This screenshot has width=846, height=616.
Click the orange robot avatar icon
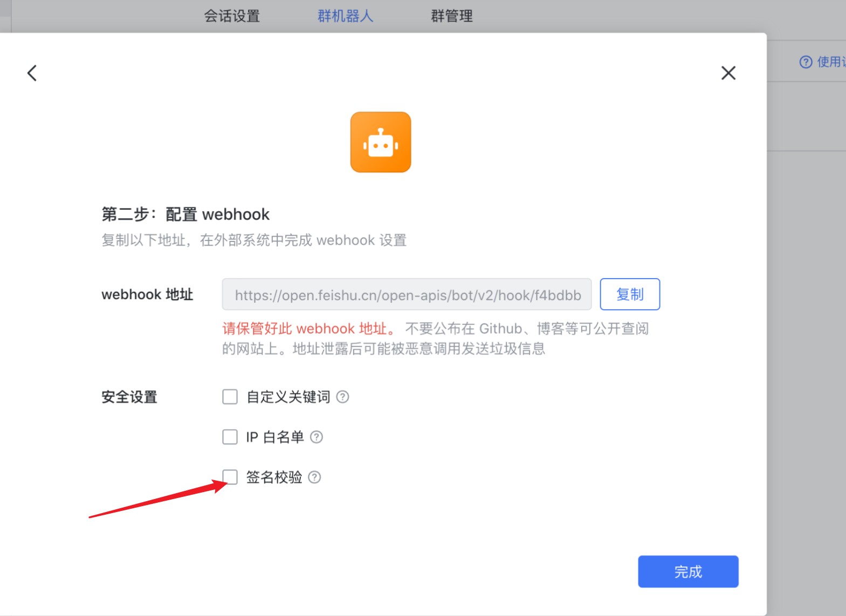coord(381,142)
